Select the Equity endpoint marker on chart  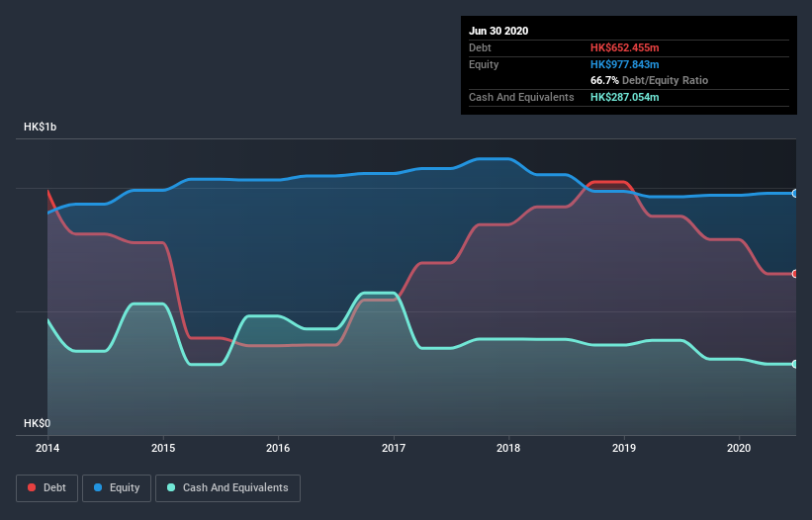click(795, 194)
